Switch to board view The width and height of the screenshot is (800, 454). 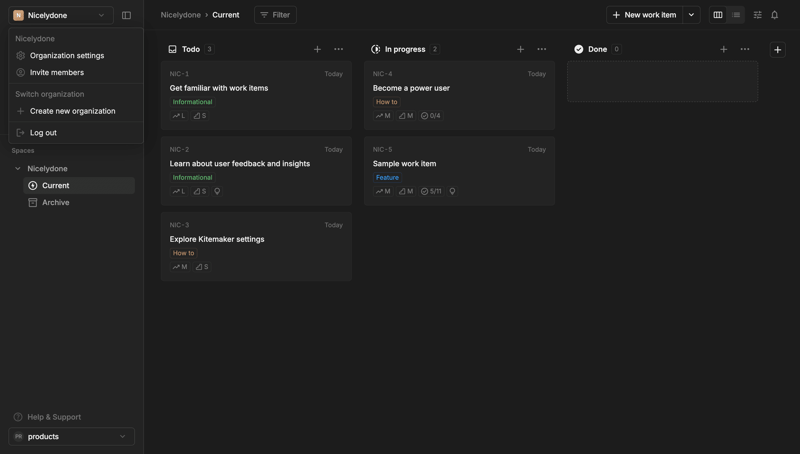(718, 15)
